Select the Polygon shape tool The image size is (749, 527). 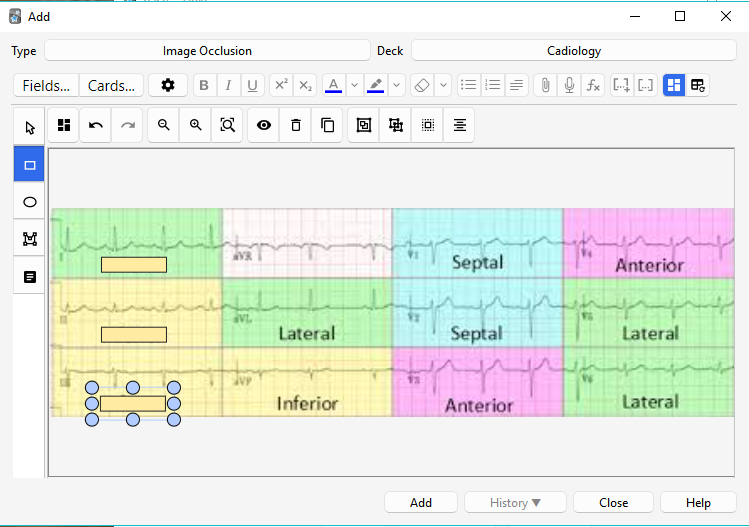click(x=29, y=239)
